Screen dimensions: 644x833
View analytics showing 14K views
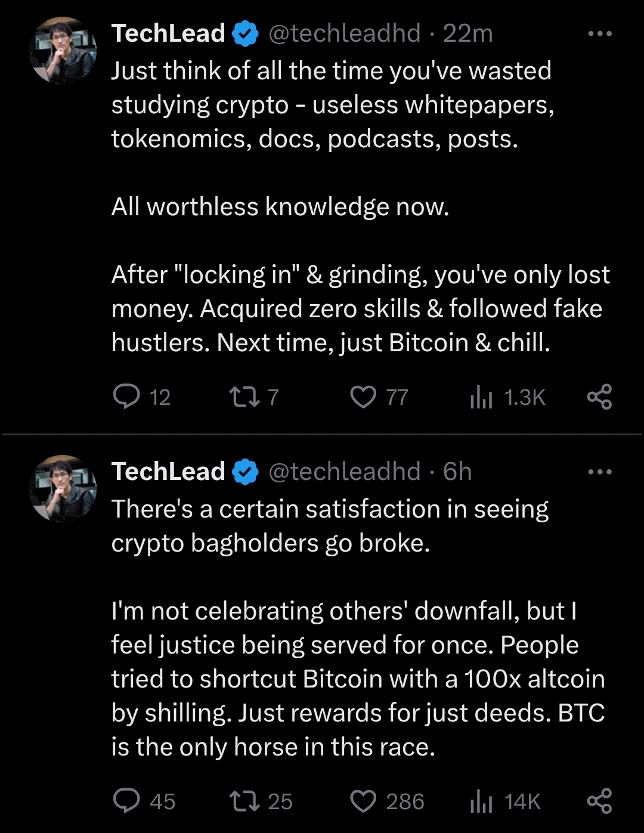pos(482,801)
